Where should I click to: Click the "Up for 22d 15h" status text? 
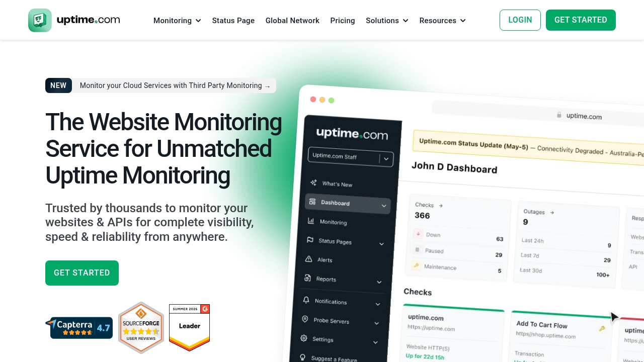[x=425, y=357]
